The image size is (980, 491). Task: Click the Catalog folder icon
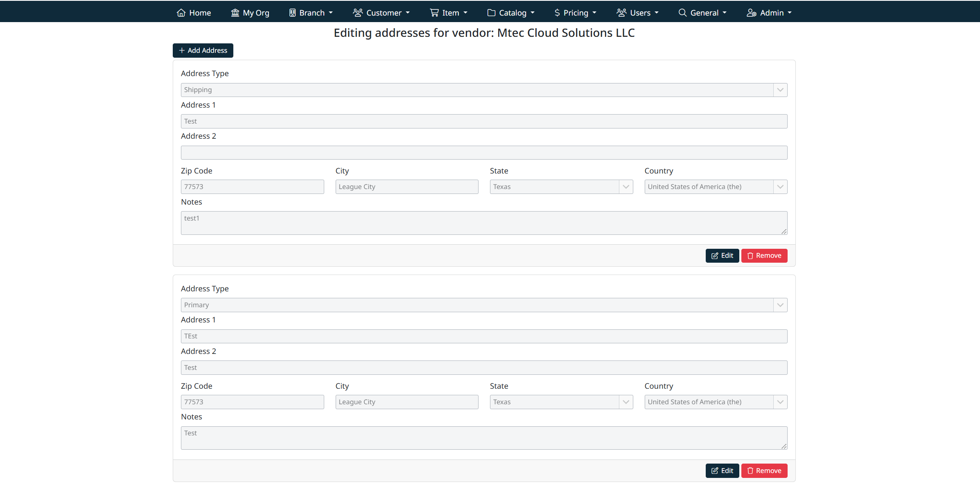point(491,13)
